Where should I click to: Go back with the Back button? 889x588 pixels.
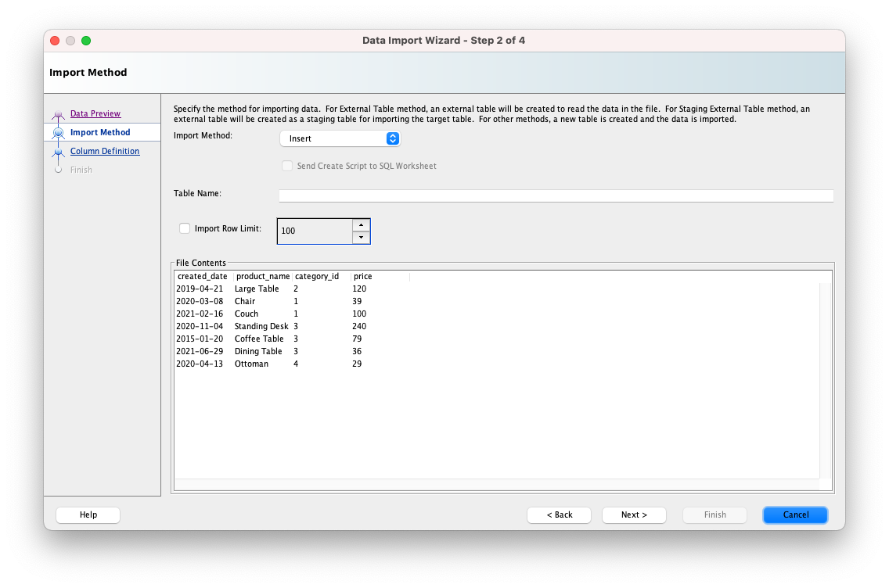coord(559,514)
